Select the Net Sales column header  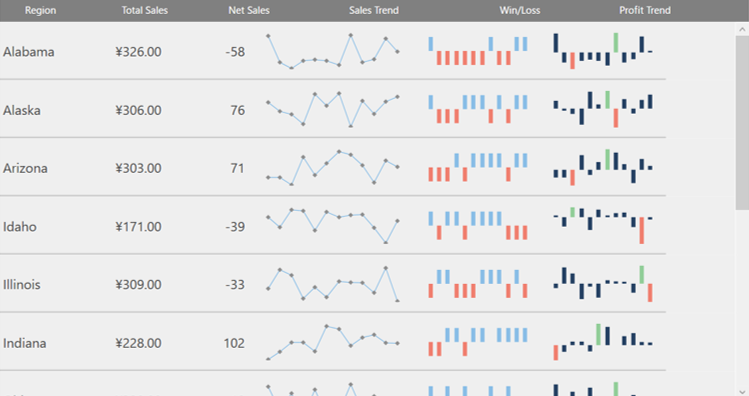(x=248, y=11)
